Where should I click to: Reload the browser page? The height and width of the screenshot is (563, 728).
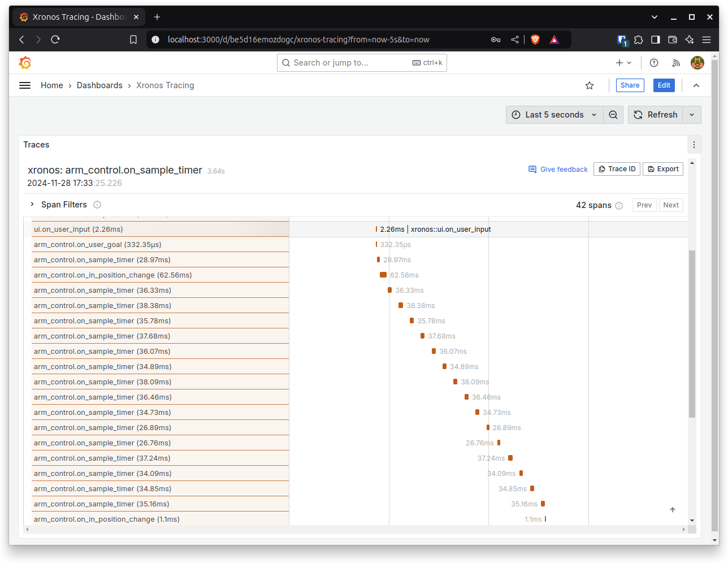tap(55, 40)
